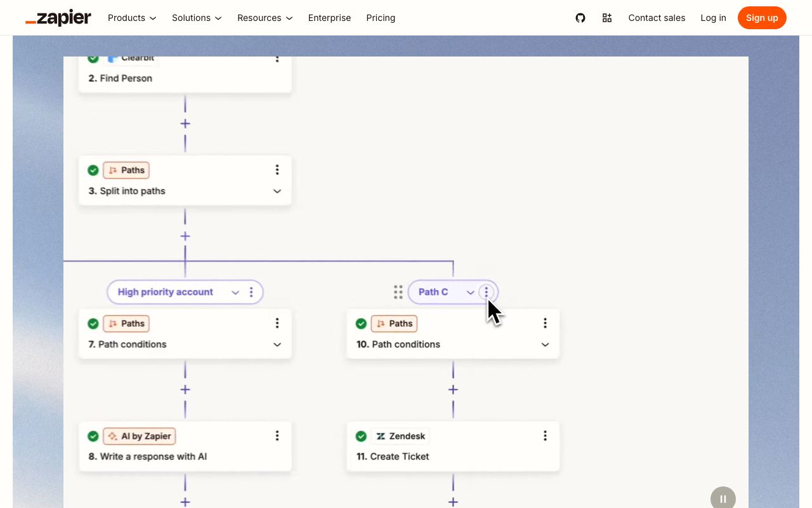Image resolution: width=812 pixels, height=508 pixels.
Task: Open options menu for Split into paths
Action: pyautogui.click(x=277, y=170)
